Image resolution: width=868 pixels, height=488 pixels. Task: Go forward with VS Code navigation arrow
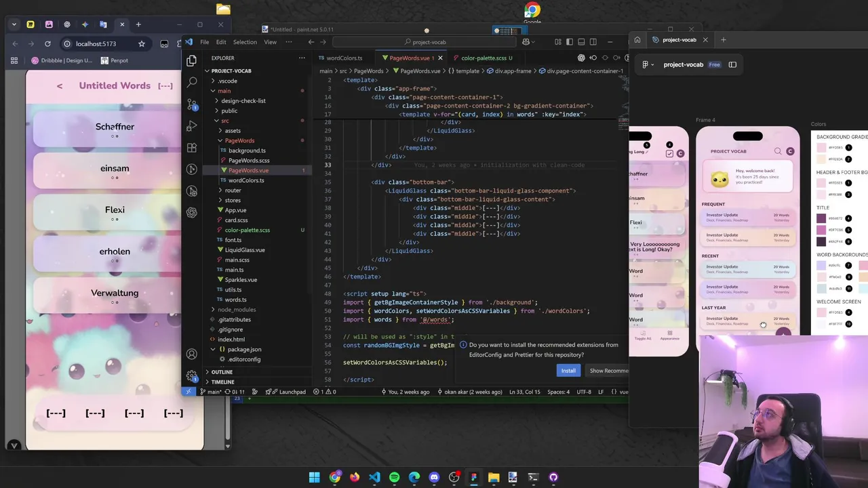(323, 42)
